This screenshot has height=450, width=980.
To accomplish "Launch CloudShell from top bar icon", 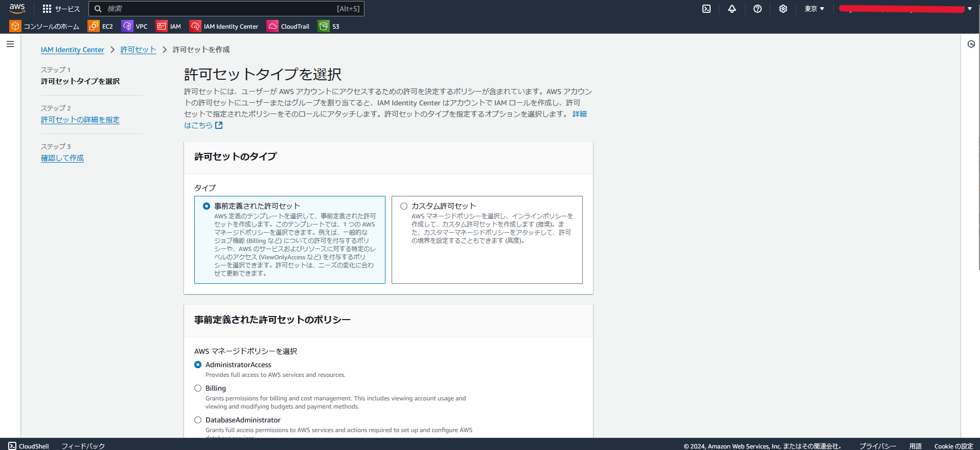I will point(706,9).
